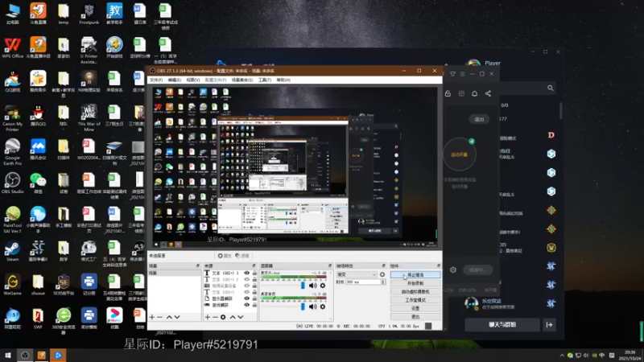Expand the Windows system tray hidden icons

(562, 356)
